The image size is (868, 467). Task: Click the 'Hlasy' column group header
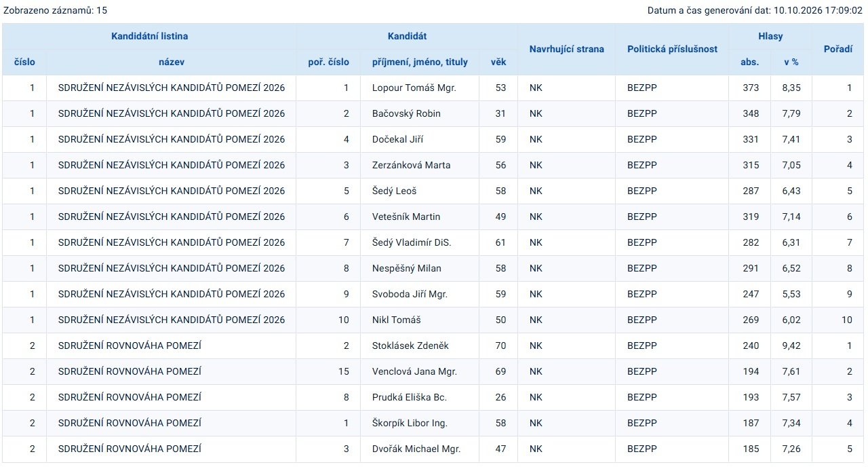click(770, 36)
